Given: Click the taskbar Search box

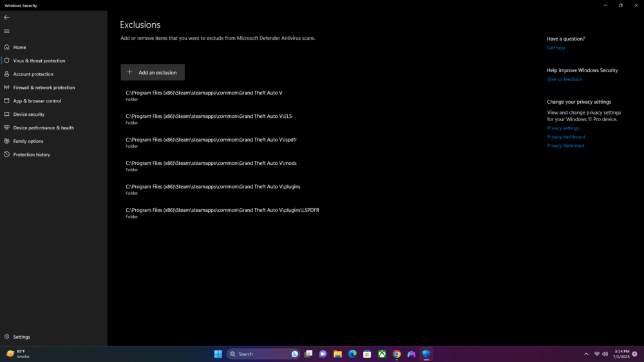Looking at the screenshot, I should (x=263, y=354).
